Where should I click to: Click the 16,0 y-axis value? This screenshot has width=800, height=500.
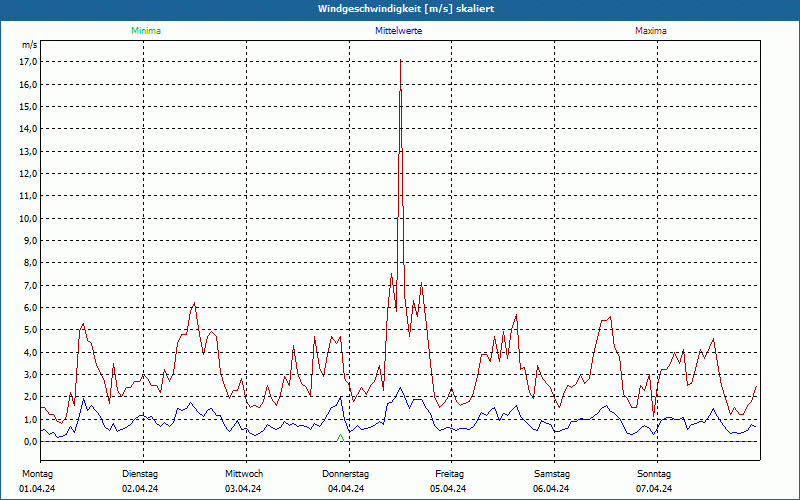point(29,84)
